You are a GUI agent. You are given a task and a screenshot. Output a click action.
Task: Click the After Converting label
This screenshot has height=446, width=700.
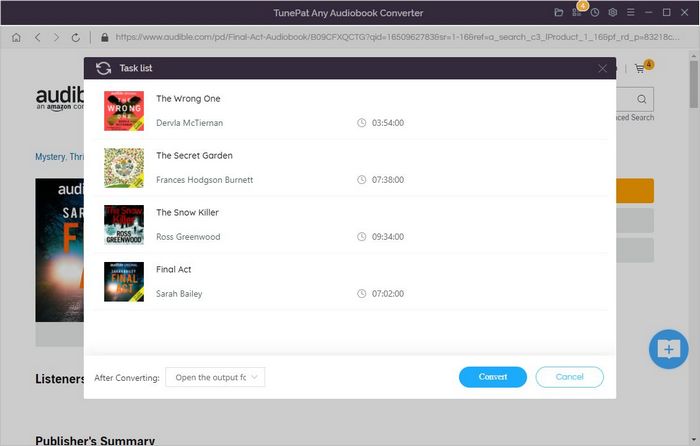click(127, 378)
